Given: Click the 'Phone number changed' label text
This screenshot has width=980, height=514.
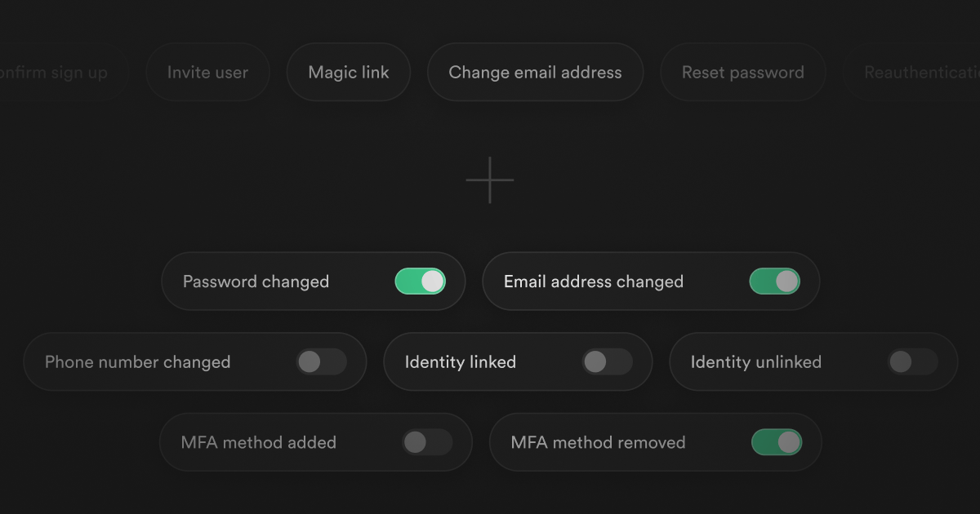Looking at the screenshot, I should coord(137,362).
